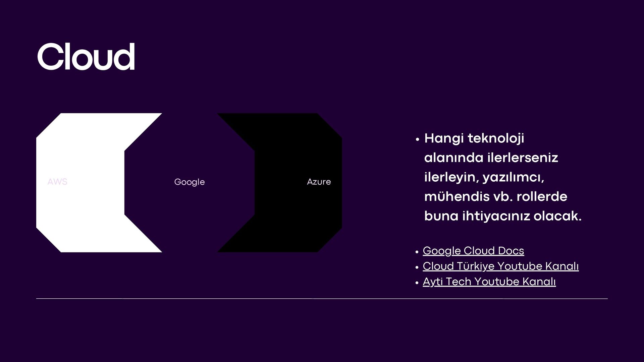Open the Google Cloud Docs link
644x362 pixels.
tap(473, 251)
